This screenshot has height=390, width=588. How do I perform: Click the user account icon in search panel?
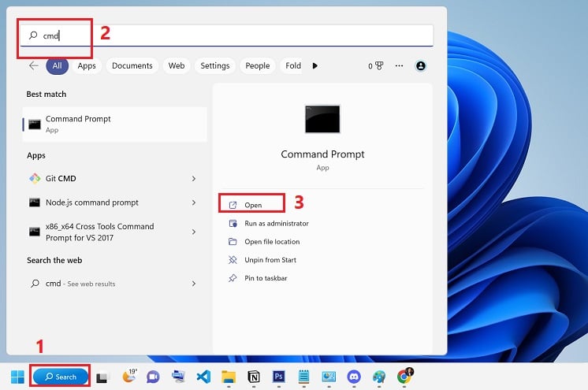(x=421, y=66)
